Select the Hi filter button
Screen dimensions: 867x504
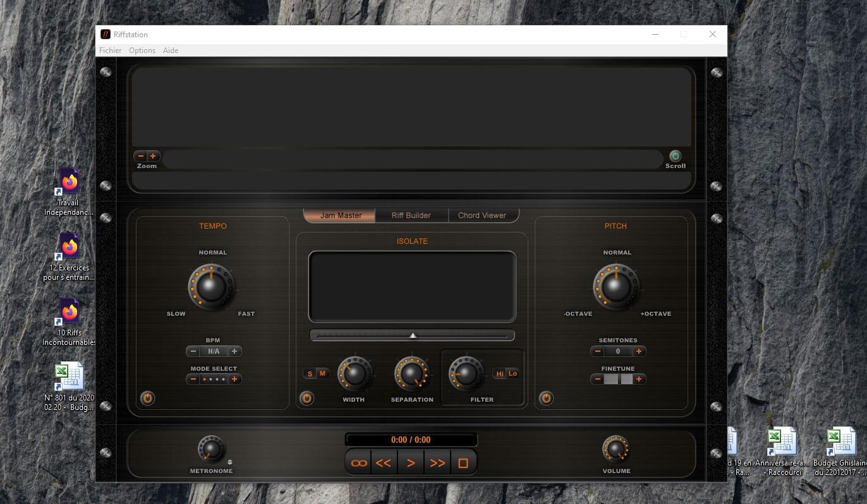tap(500, 374)
